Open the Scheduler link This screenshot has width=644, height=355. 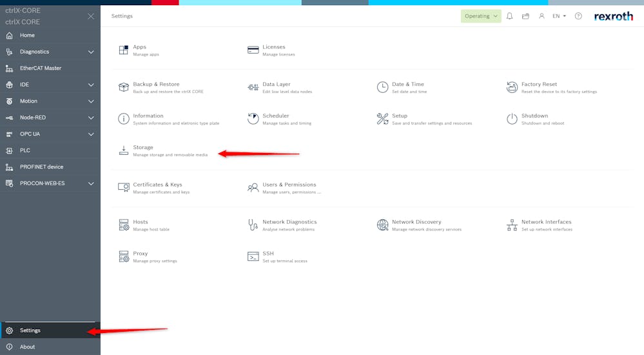[276, 116]
